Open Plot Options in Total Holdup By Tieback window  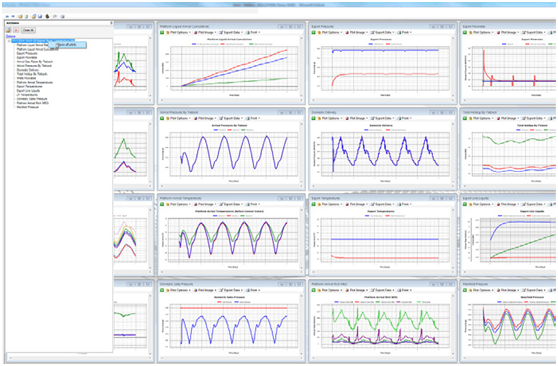pos(482,118)
